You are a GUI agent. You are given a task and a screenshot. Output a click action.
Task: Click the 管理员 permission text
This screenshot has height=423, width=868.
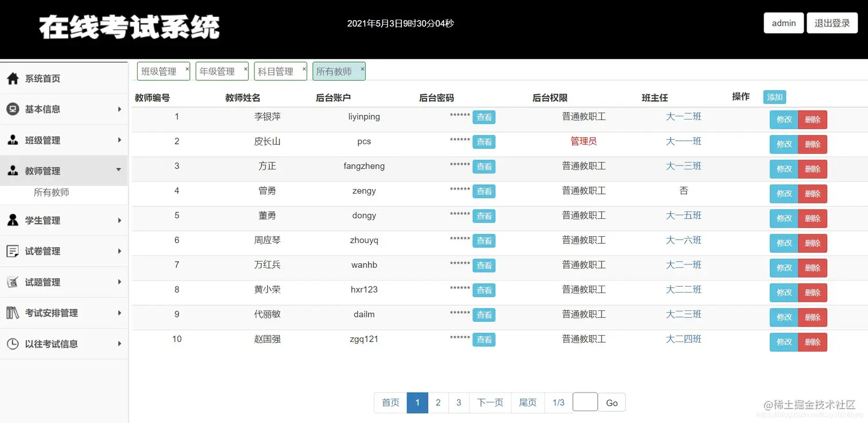[x=584, y=141]
